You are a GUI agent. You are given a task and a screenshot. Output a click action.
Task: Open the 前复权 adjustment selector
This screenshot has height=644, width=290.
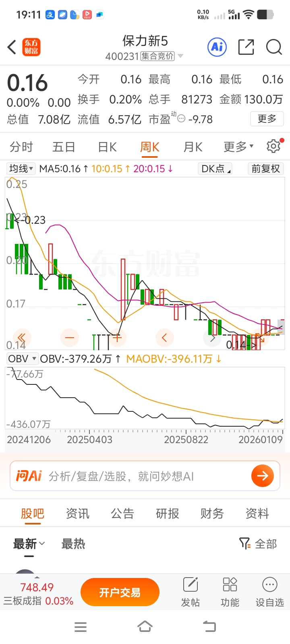coord(266,169)
